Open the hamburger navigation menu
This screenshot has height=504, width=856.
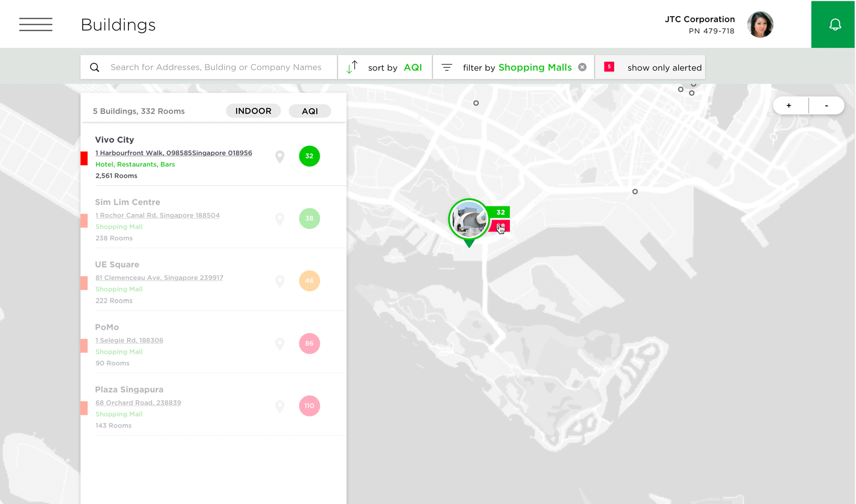35,24
